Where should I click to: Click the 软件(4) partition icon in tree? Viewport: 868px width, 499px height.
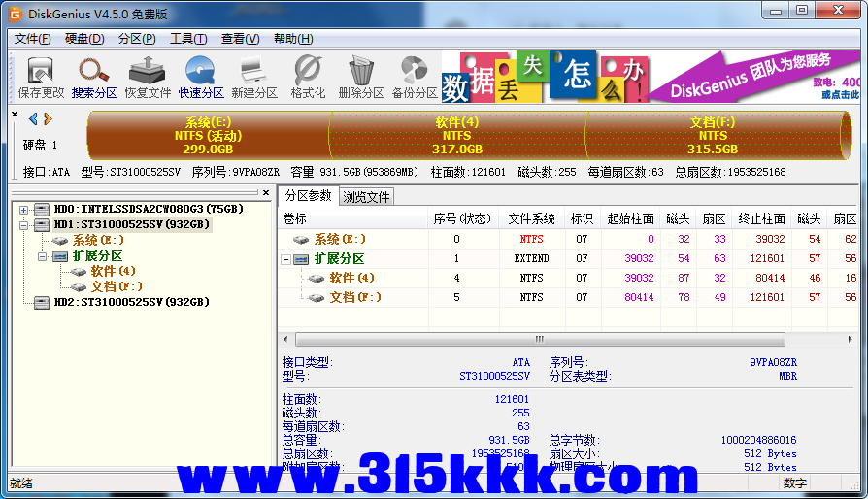(79, 271)
